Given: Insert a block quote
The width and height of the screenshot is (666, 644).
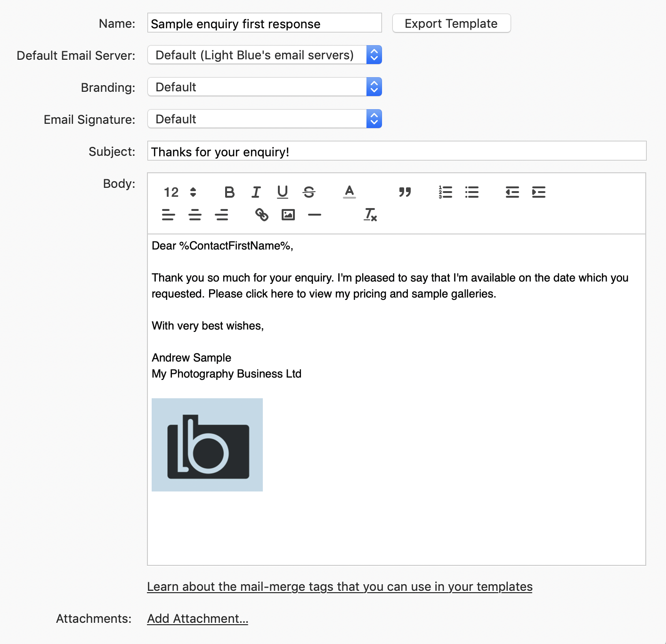Looking at the screenshot, I should tap(405, 192).
